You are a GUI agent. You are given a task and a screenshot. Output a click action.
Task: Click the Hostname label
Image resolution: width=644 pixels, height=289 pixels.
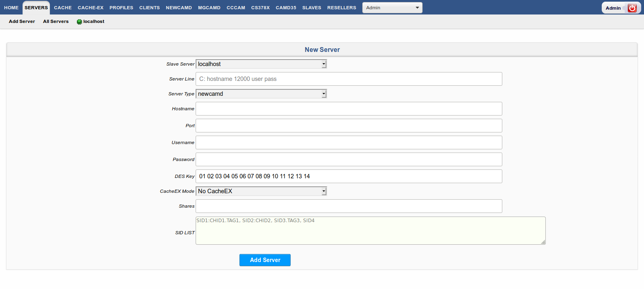pyautogui.click(x=183, y=109)
